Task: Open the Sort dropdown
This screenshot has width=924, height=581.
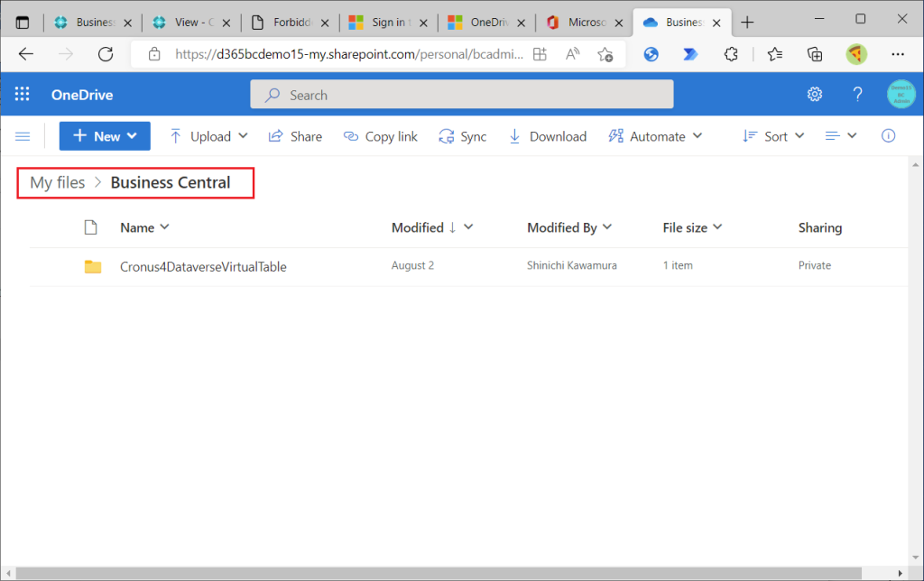Action: [x=773, y=136]
